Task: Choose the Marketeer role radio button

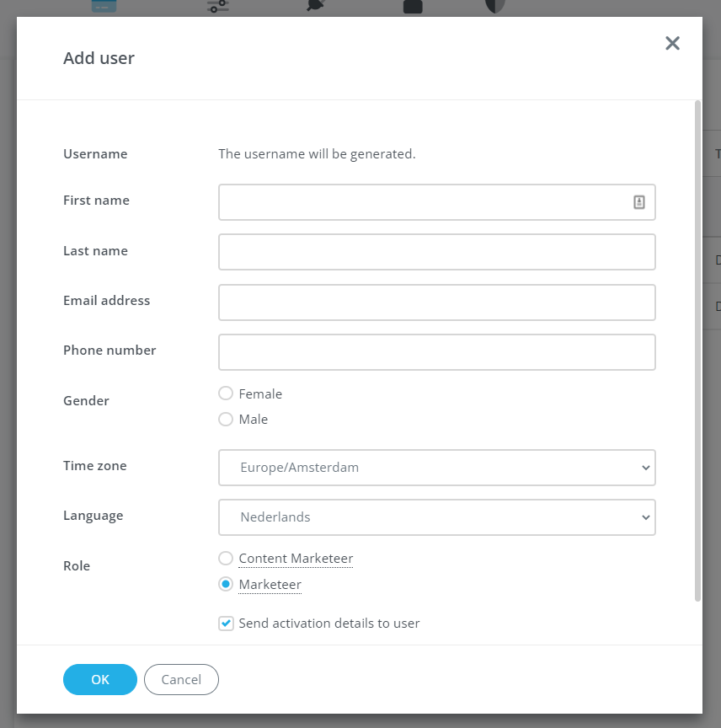Action: (x=226, y=584)
